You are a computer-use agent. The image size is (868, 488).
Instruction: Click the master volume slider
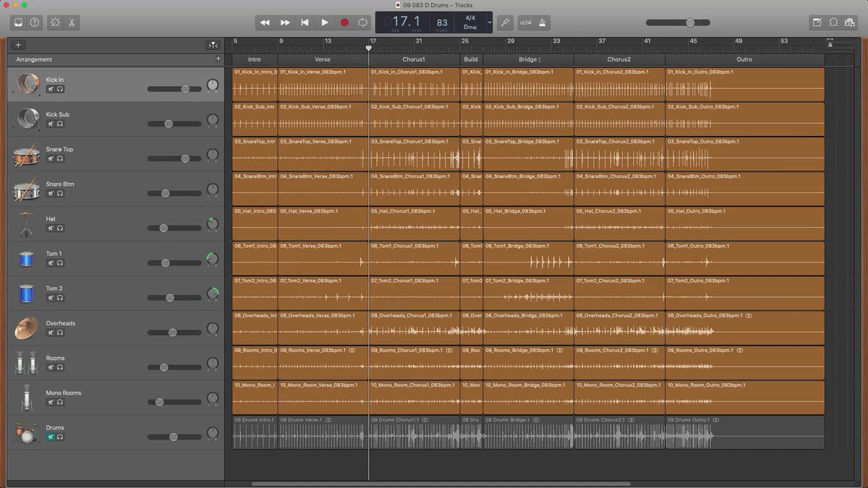point(689,22)
